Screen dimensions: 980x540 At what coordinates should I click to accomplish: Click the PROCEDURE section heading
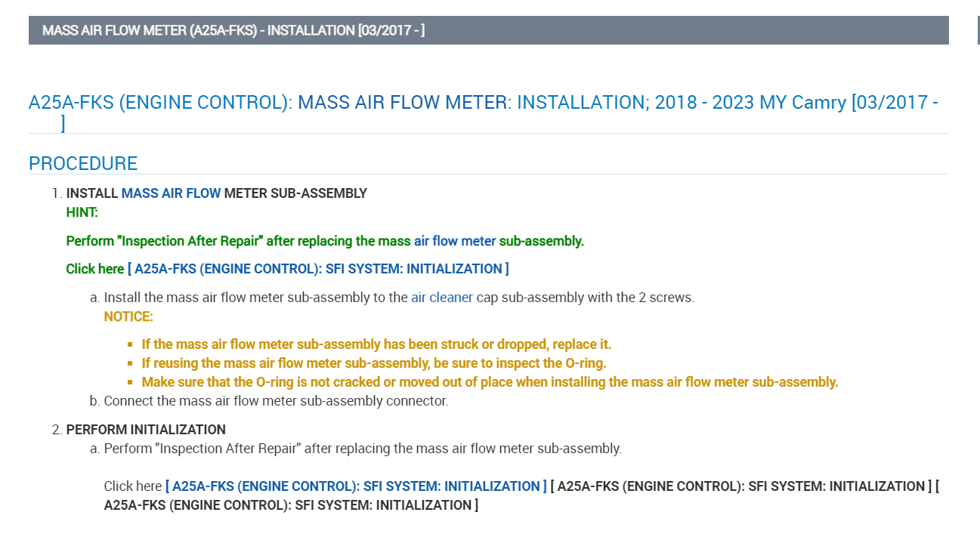coord(83,164)
